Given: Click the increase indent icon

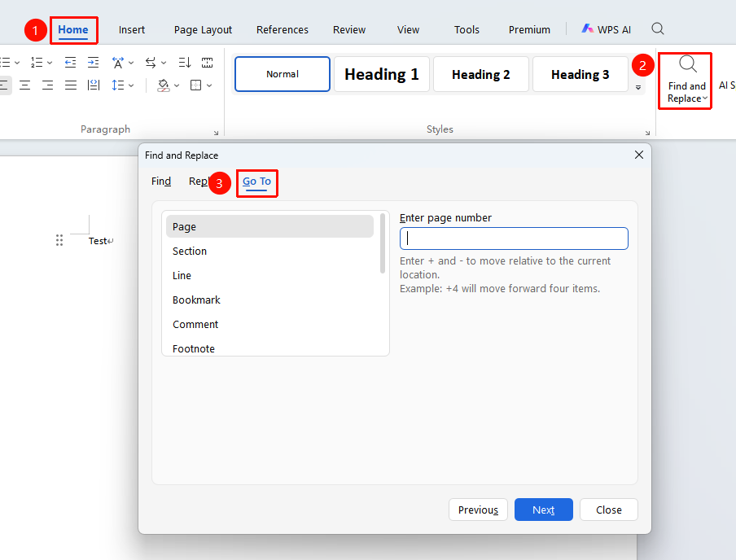Looking at the screenshot, I should click(94, 63).
